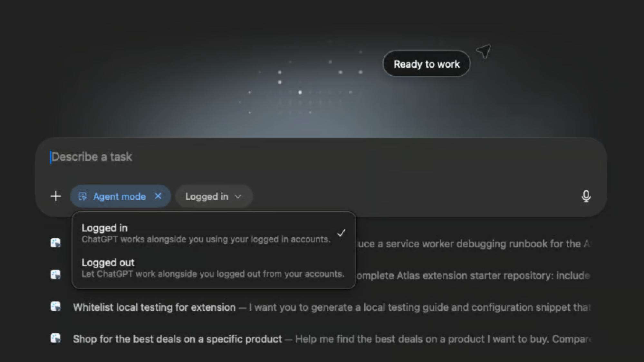
Task: Click the chevron beside Logged in
Action: pyautogui.click(x=238, y=197)
